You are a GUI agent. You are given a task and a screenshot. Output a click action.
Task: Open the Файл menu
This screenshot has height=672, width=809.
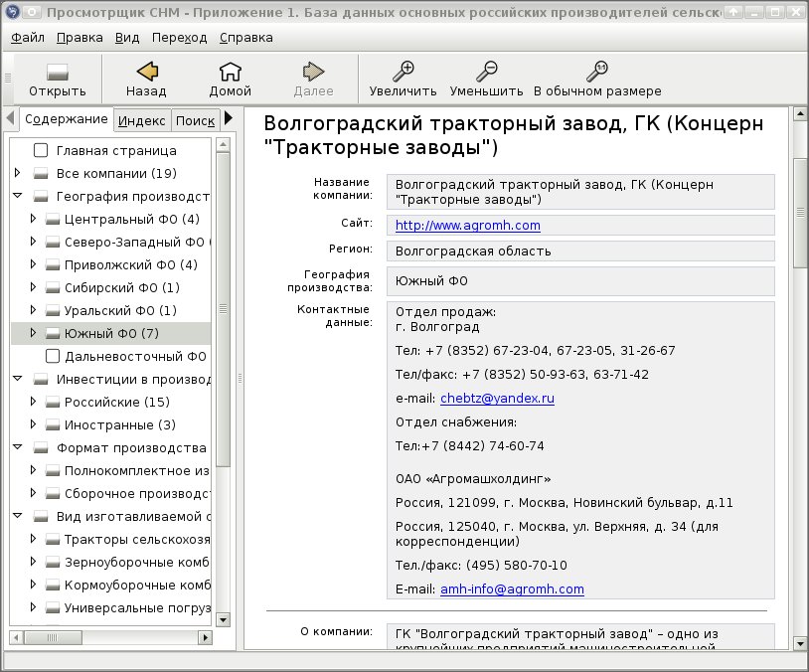point(28,38)
